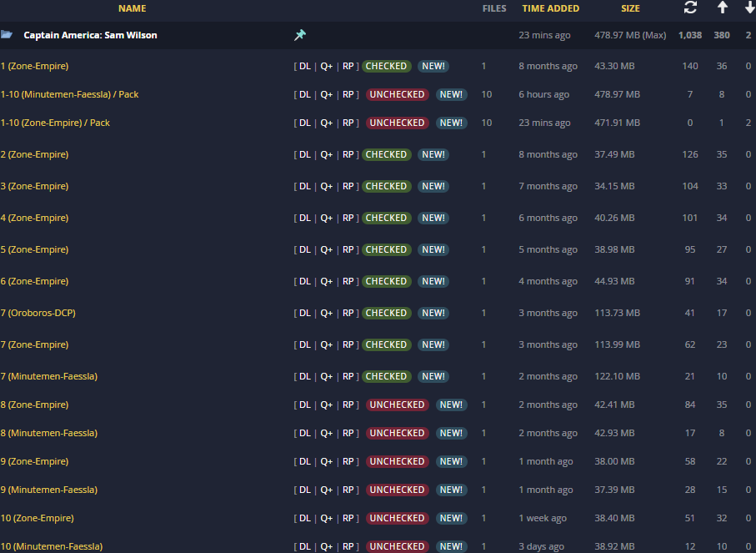This screenshot has height=553, width=756.
Task: Click DL for 3 (Zone-Empire)
Action: click(x=305, y=186)
